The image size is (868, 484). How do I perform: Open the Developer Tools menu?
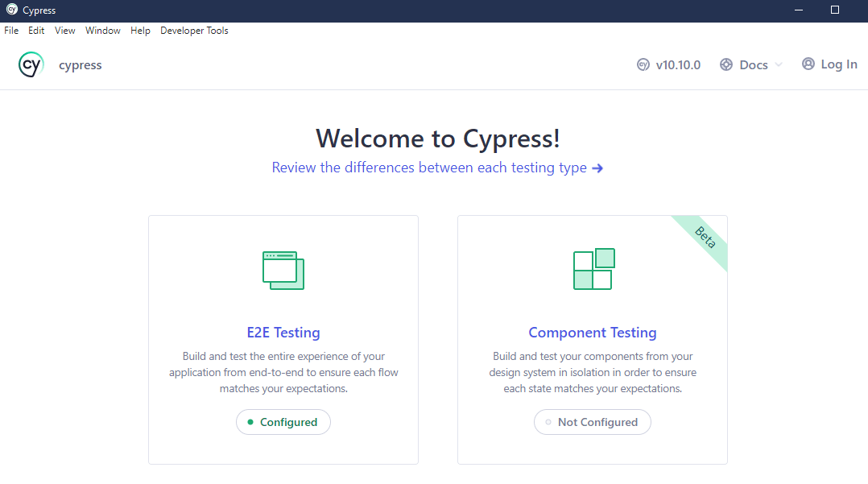[194, 31]
